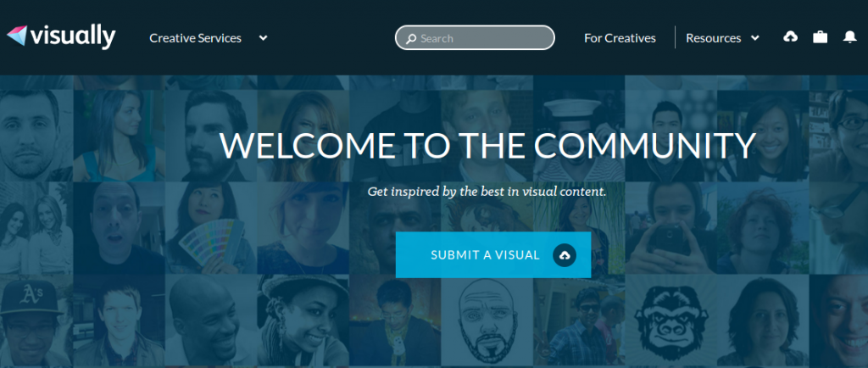Go to For Creatives page

pos(620,38)
